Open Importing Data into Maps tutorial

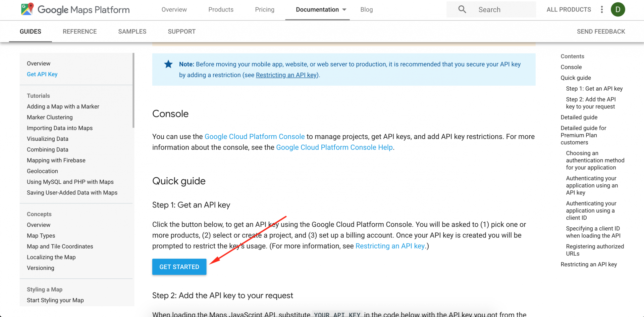60,128
